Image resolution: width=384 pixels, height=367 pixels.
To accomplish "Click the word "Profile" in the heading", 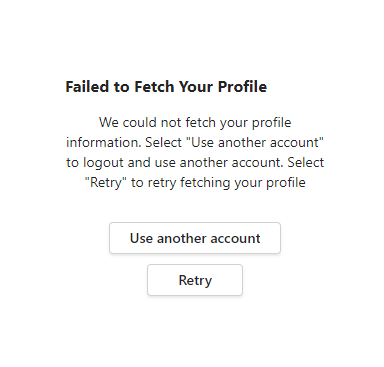I will click(242, 87).
